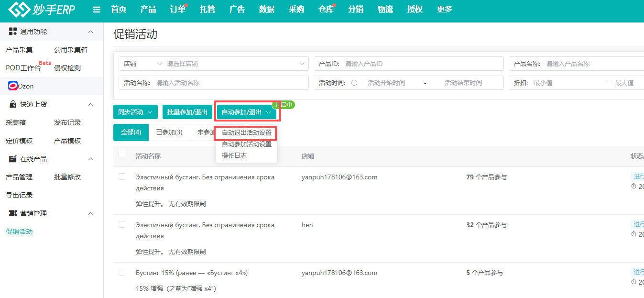Click the 快速上货 lock bag icon
Viewport: 644px width, 298px height.
pos(13,104)
